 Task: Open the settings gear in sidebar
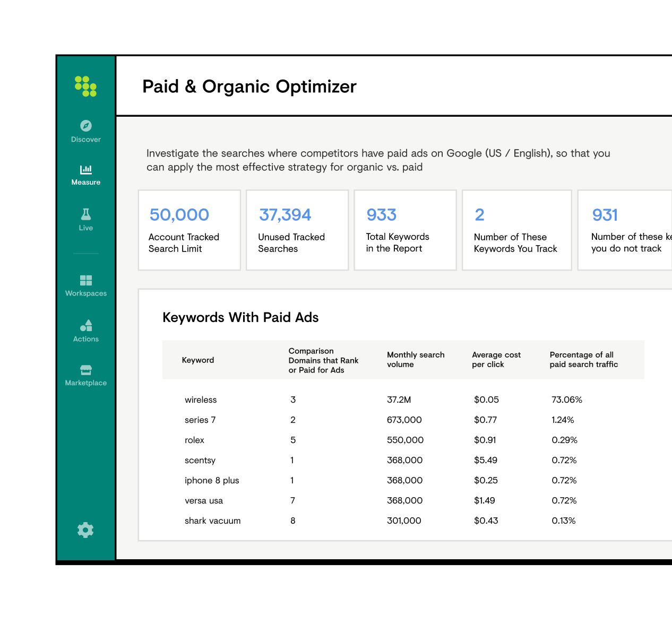(x=85, y=530)
